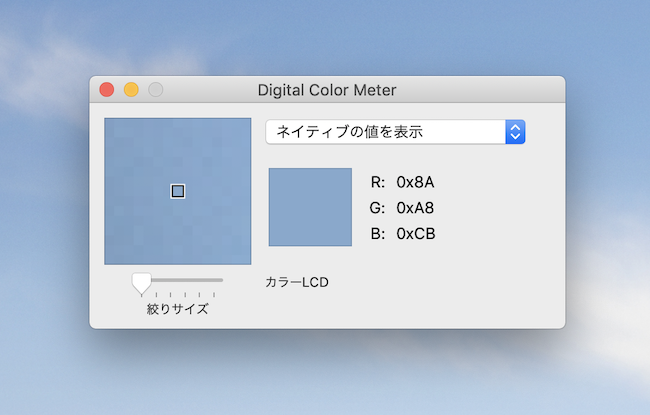The height and width of the screenshot is (415, 650).
Task: Click the aperture size slider thumb
Action: click(x=141, y=284)
